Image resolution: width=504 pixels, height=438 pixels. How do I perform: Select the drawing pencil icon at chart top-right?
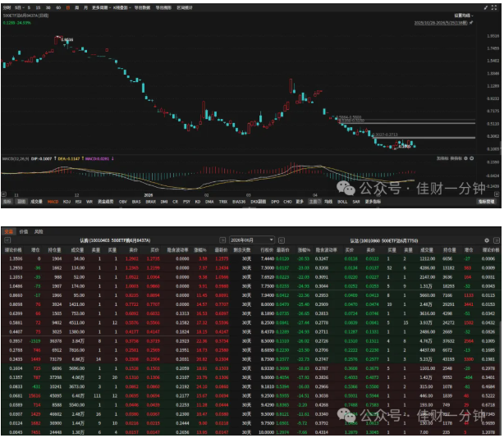485,7
